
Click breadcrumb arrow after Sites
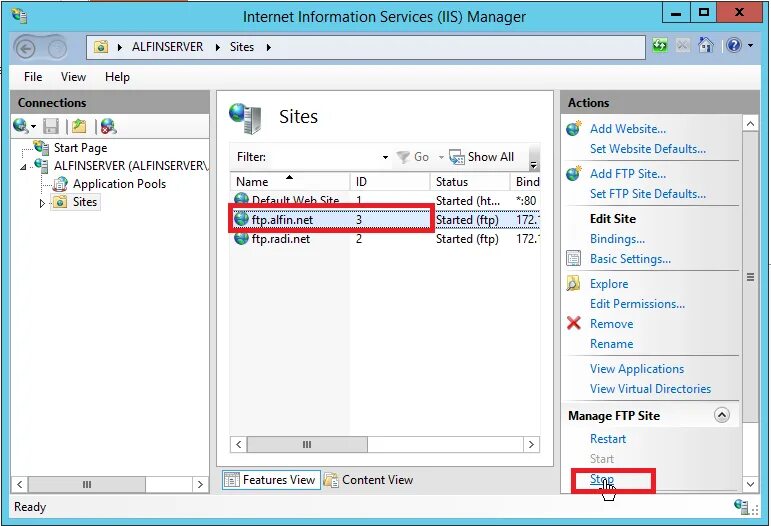pyautogui.click(x=268, y=47)
